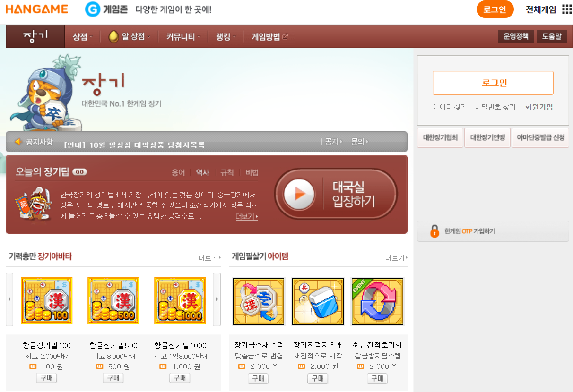
Task: Select the 황금장기알100 thumbnail
Action: click(47, 300)
